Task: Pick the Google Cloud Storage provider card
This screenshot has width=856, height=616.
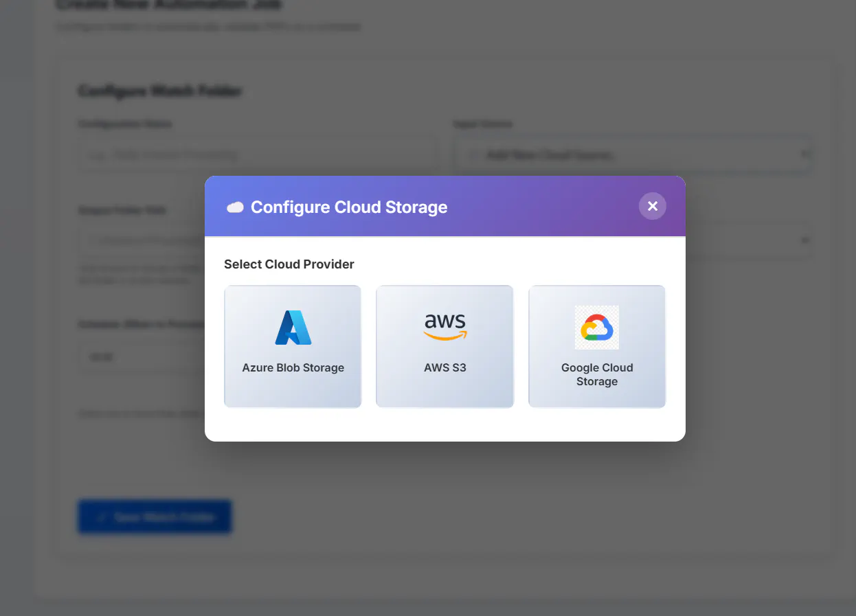Action: coord(597,347)
